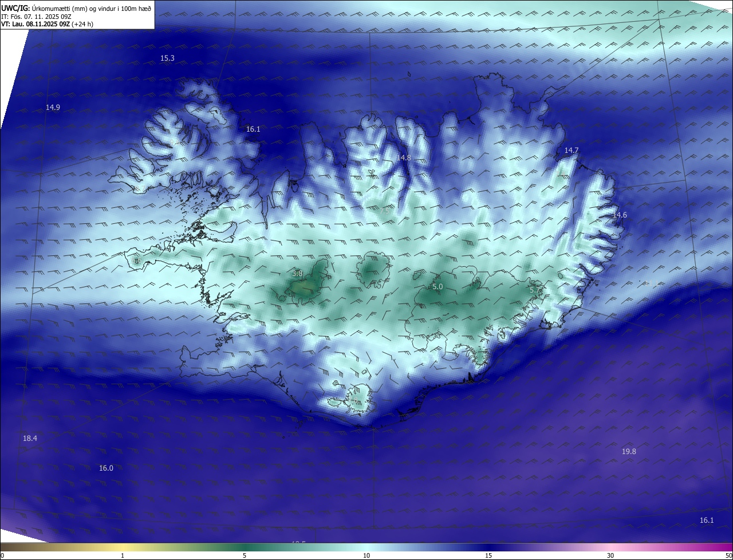
Task: Click the 14.8 value label in north Iceland
Action: coord(404,157)
